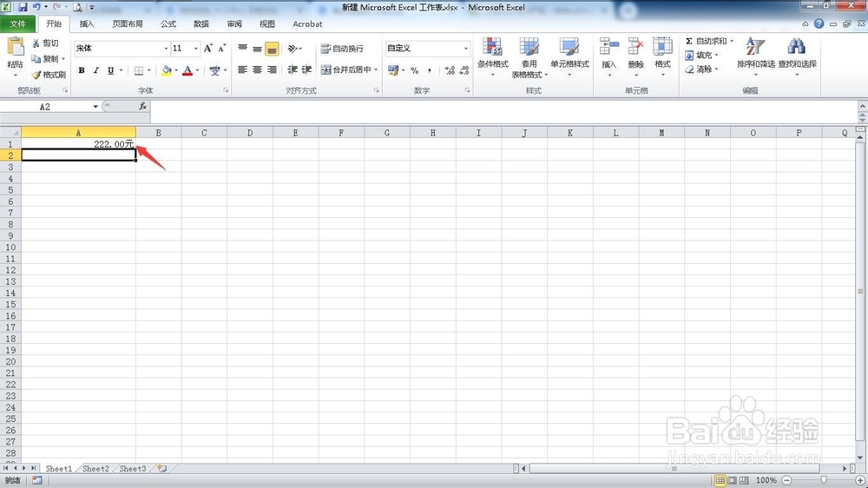Align text right in the cell
Image resolution: width=868 pixels, height=488 pixels.
272,69
